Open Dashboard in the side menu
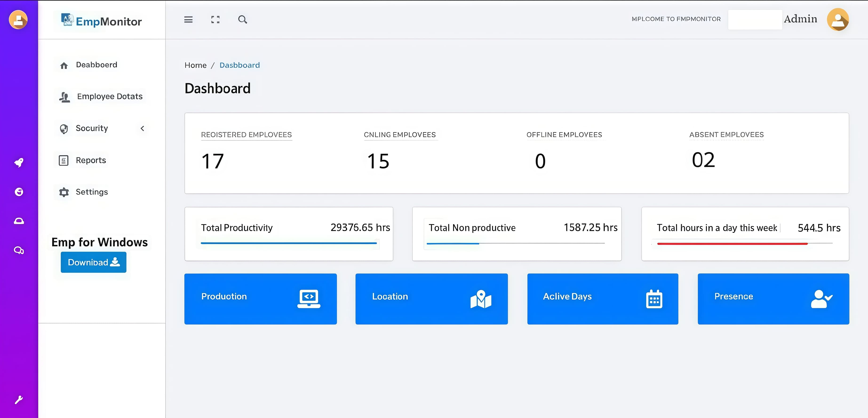868x418 pixels. tap(97, 65)
